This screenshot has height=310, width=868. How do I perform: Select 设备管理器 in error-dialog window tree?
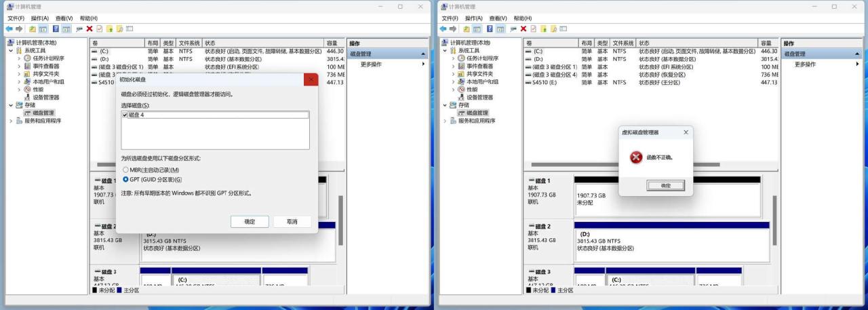pos(481,97)
